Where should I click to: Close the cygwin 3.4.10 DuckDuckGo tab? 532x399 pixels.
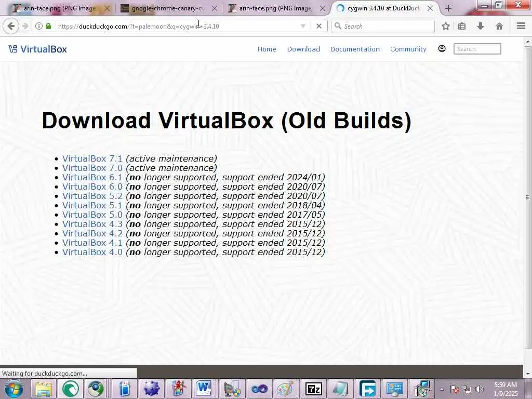click(430, 8)
